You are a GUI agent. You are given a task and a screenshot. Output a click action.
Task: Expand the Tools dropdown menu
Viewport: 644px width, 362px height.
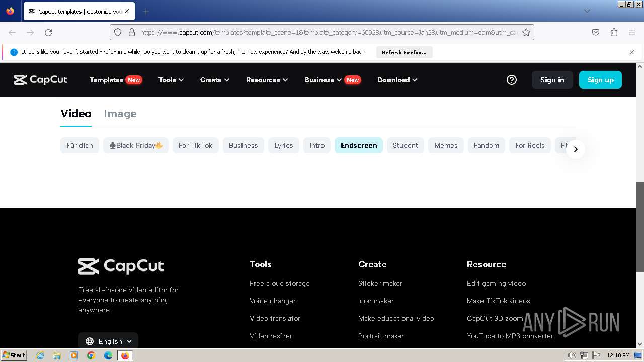coord(171,80)
